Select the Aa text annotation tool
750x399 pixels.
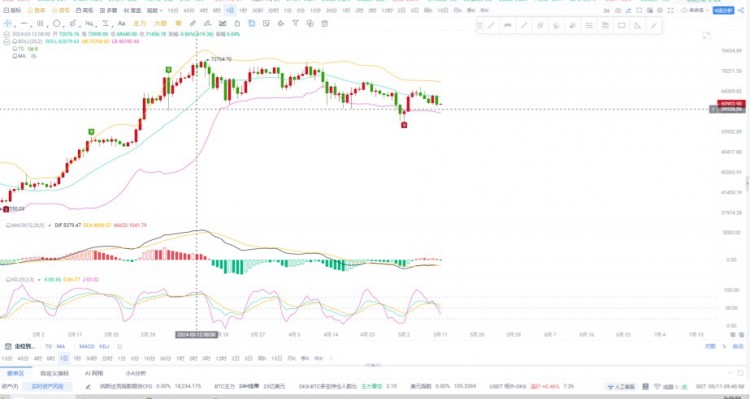[x=121, y=23]
